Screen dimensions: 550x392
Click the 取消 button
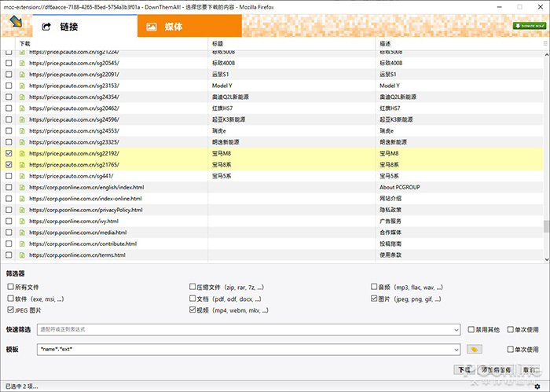(x=530, y=370)
